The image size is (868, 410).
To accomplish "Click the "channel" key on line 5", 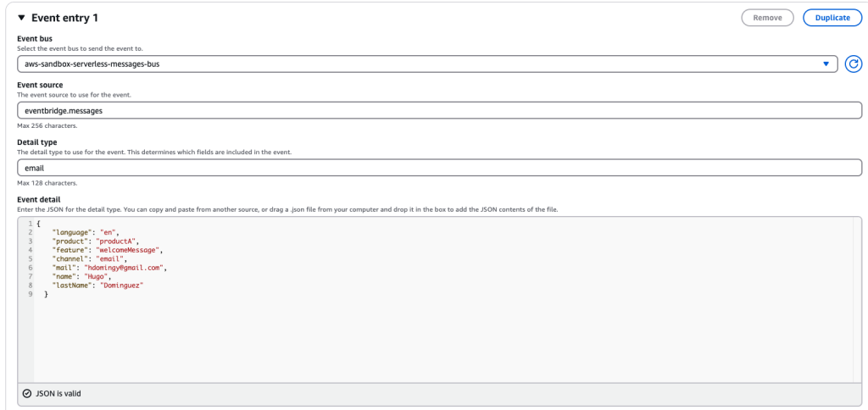I will [x=69, y=258].
